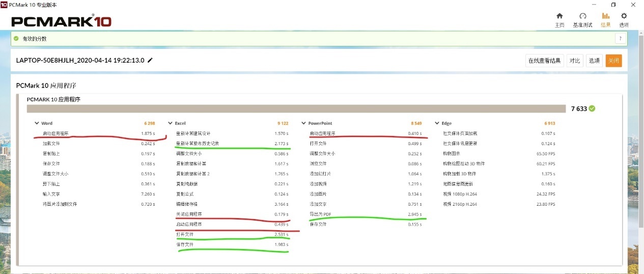The height and width of the screenshot is (274, 644).
Task: Click the green check next to 7 633 score
Action: [x=592, y=108]
